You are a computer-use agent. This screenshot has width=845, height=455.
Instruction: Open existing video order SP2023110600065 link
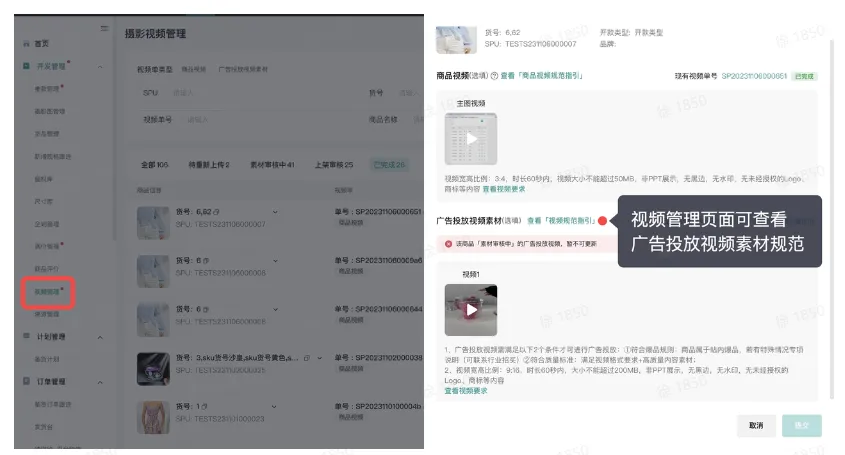click(754, 76)
